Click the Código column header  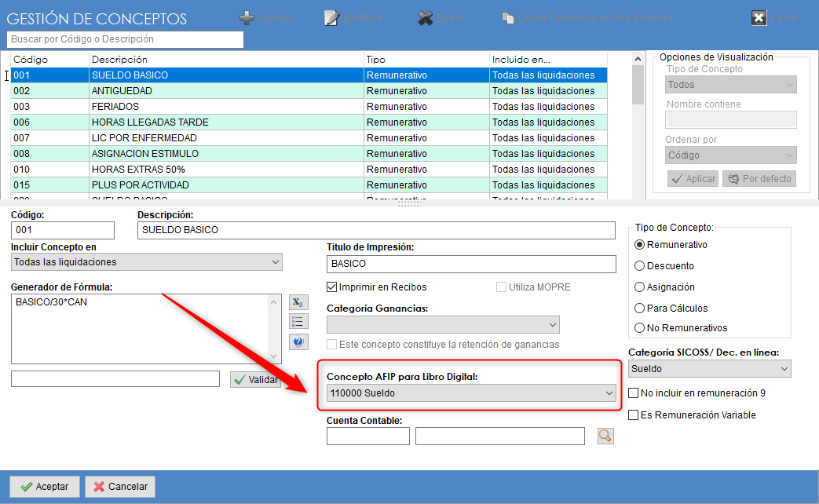(x=50, y=60)
